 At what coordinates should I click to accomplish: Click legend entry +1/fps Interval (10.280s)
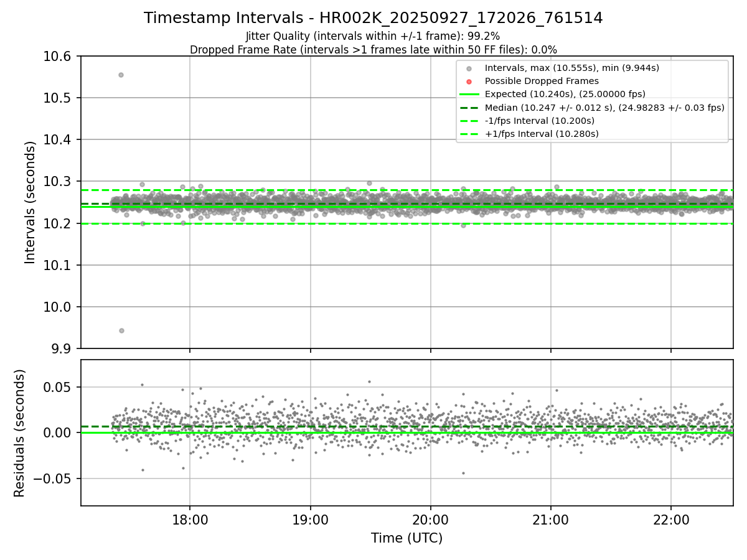(542, 134)
